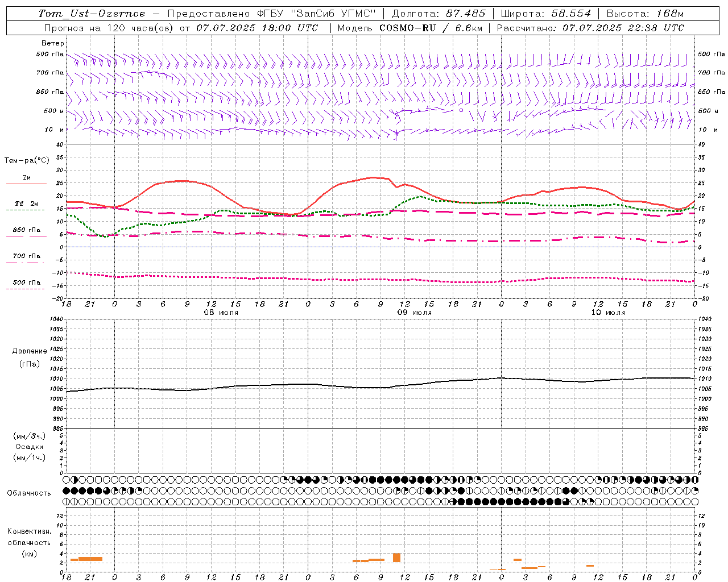Click the 'Модель COSMO-RU / 6.6км' text
This screenshot has width=728, height=582.
click(409, 28)
